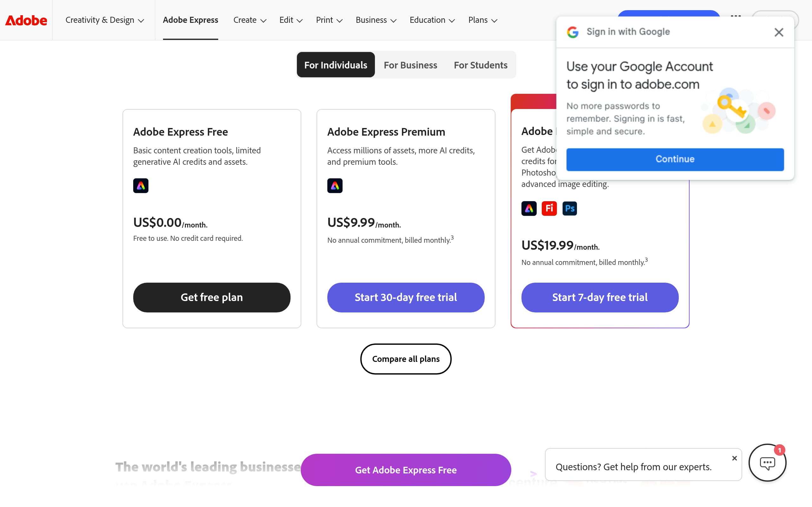This screenshot has height=507, width=812.
Task: Switch to the For Business tab
Action: pyautogui.click(x=410, y=65)
